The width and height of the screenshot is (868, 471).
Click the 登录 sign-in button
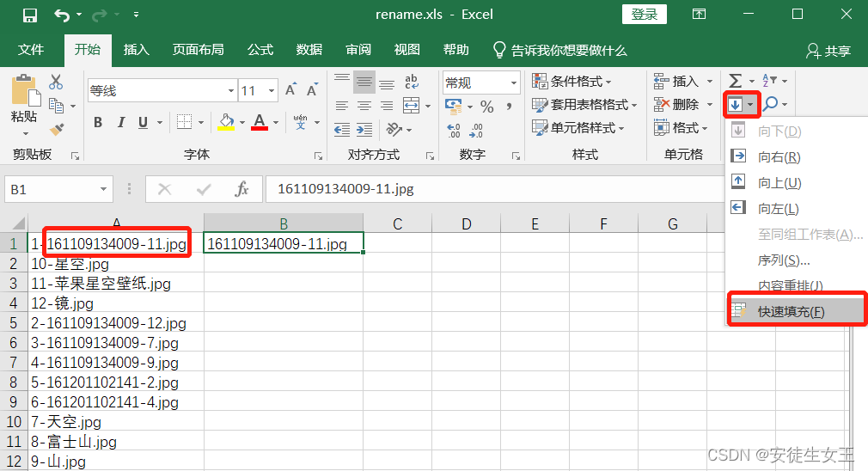[645, 15]
